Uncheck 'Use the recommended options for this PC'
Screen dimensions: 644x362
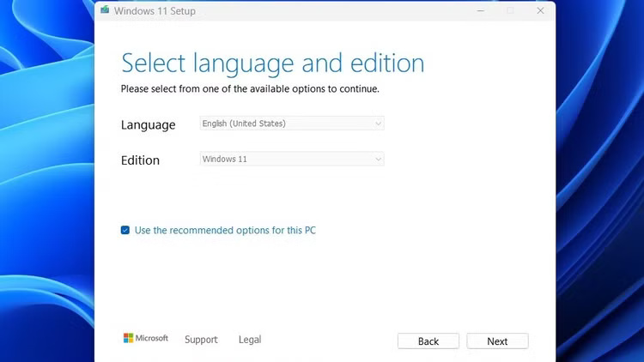pos(125,230)
